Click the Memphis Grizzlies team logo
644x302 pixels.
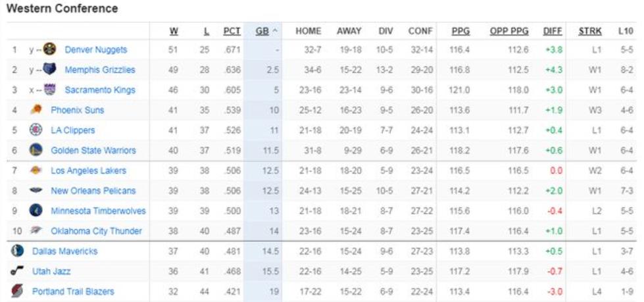(x=50, y=70)
